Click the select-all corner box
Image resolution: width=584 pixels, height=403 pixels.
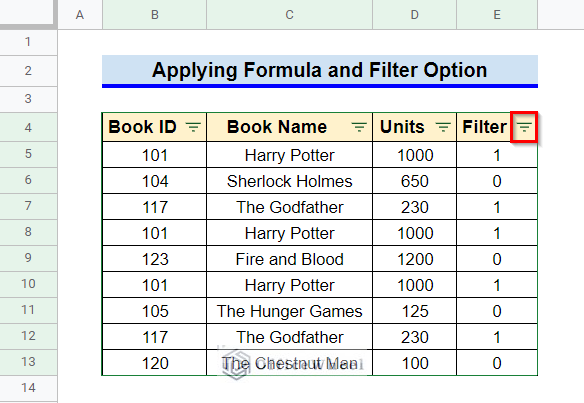[28, 14]
